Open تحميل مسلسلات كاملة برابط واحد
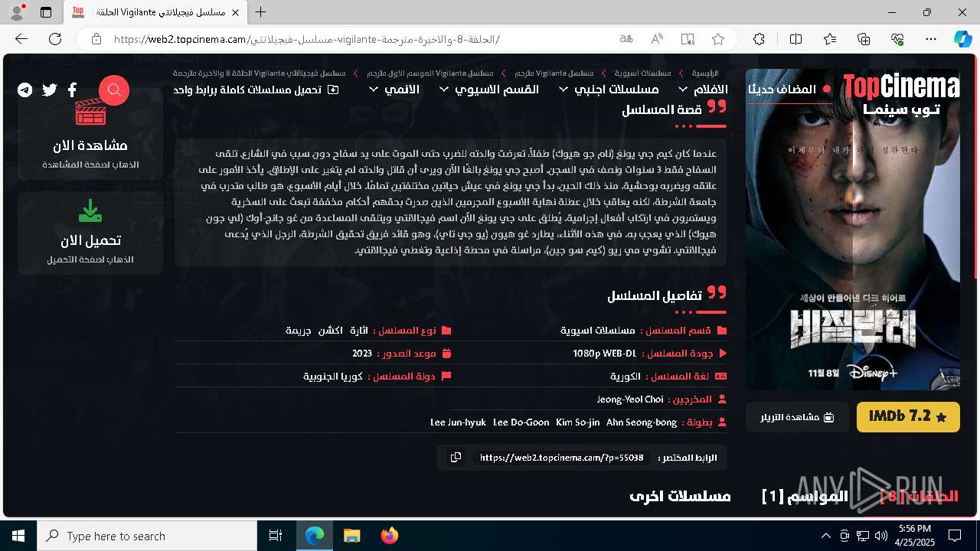Viewport: 980px width, 551px height. (x=257, y=90)
